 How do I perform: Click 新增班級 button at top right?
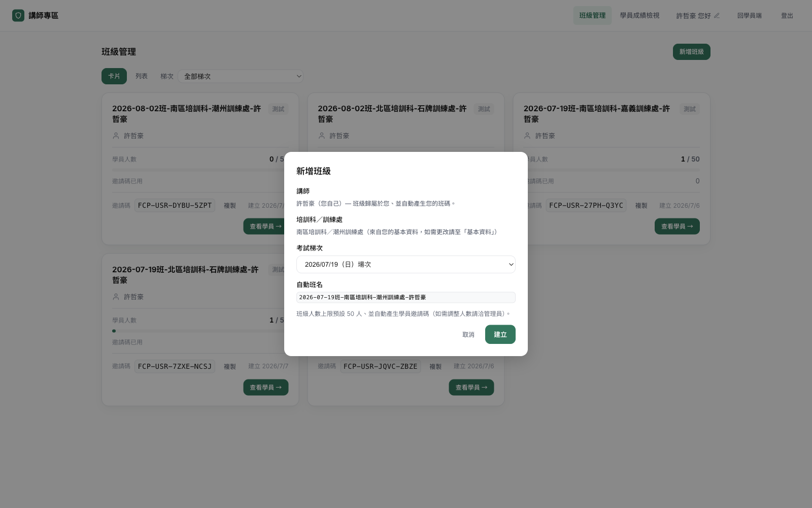click(691, 52)
